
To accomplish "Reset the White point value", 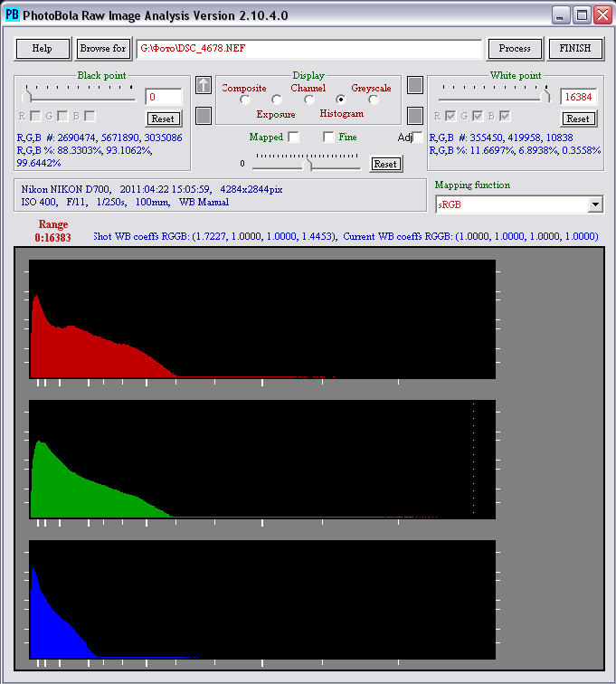I will [578, 119].
